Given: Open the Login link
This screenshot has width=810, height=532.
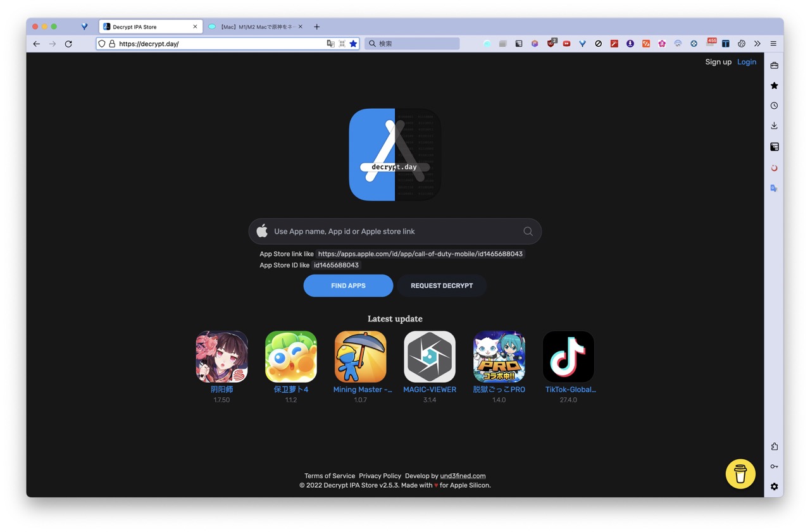Looking at the screenshot, I should pos(746,62).
